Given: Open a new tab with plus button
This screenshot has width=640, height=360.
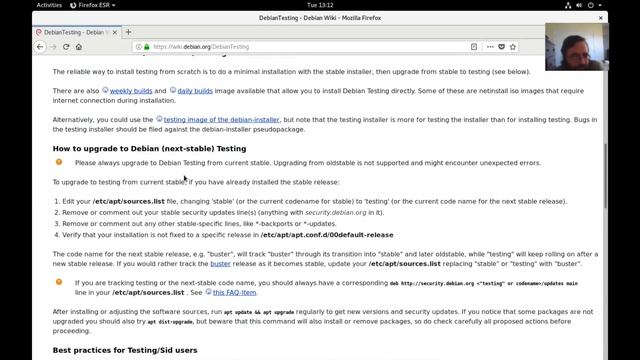Looking at the screenshot, I should pos(128,32).
